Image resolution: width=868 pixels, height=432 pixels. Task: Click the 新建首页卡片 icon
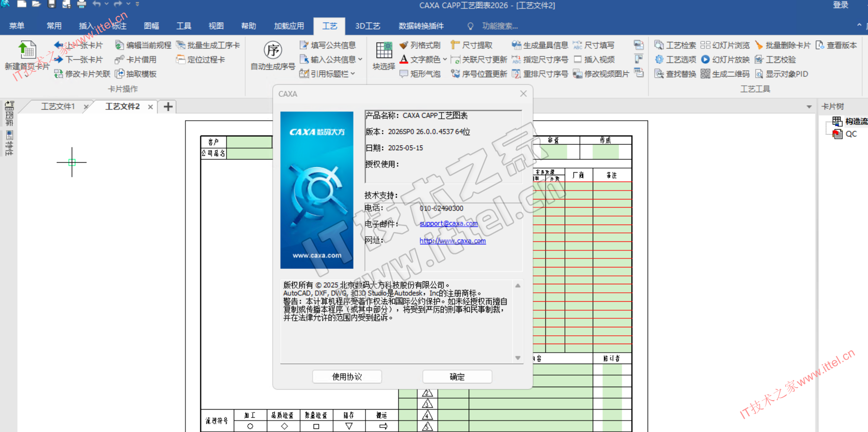pos(27,50)
